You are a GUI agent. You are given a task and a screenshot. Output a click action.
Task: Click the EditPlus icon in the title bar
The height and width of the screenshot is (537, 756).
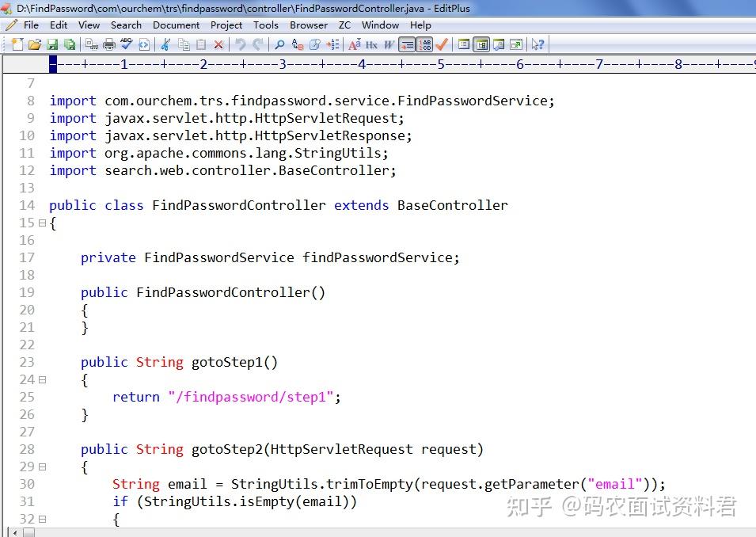(6, 8)
